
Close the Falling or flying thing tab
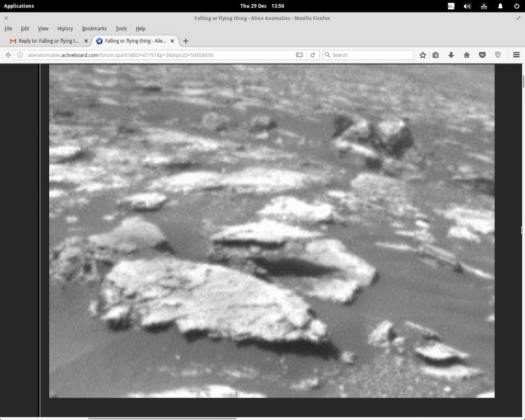pos(172,41)
